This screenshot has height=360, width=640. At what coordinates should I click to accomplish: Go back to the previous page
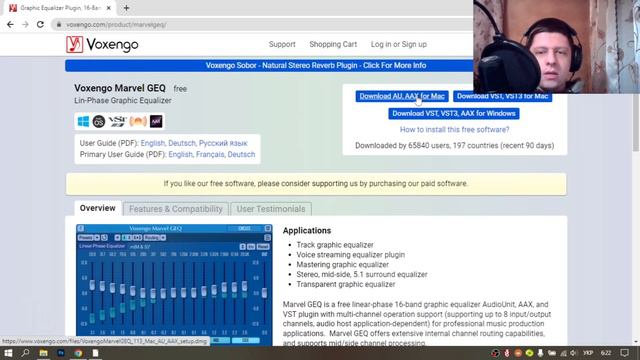10,24
